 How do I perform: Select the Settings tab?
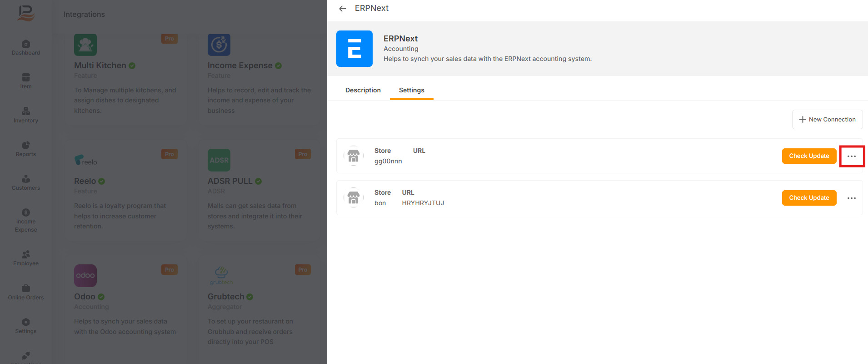pyautogui.click(x=411, y=90)
